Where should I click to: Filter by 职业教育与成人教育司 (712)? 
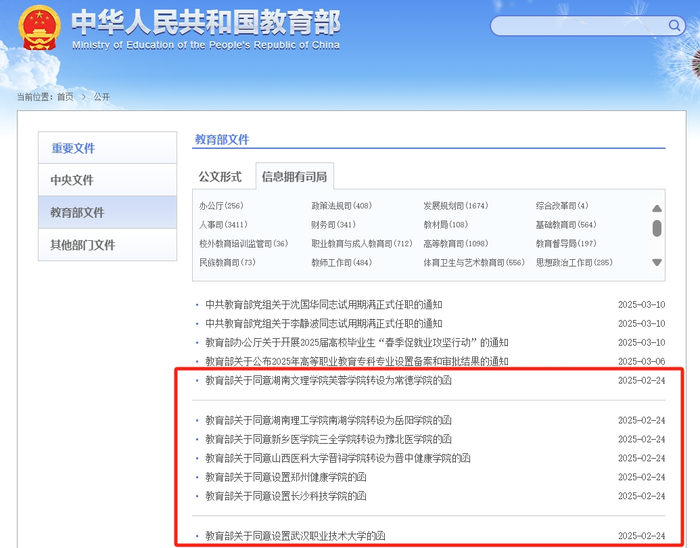pos(362,244)
